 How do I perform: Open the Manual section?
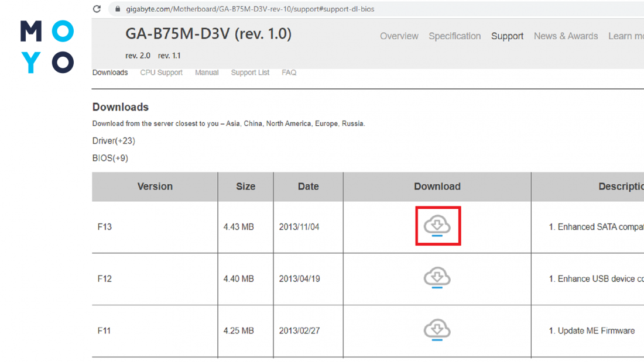coord(207,73)
